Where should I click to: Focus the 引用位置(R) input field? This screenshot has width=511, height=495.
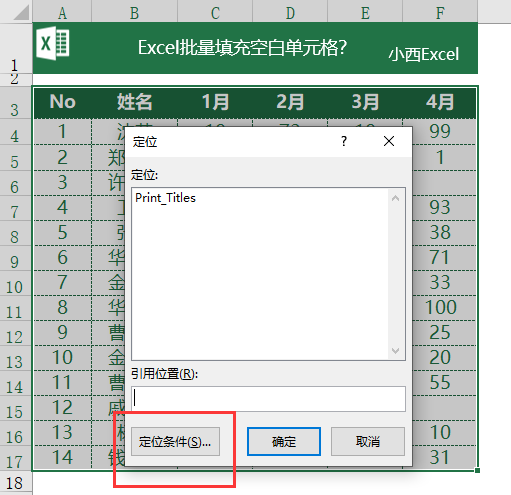(x=268, y=399)
